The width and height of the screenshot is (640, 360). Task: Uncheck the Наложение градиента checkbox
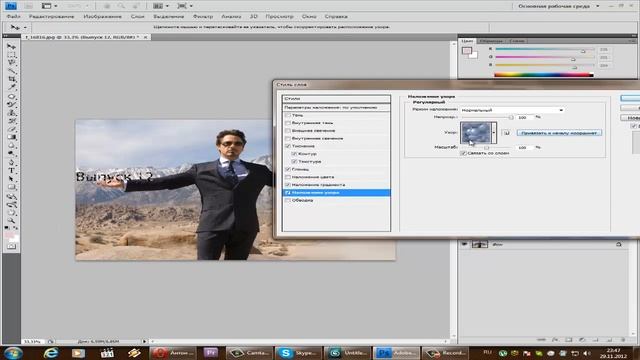pos(288,185)
